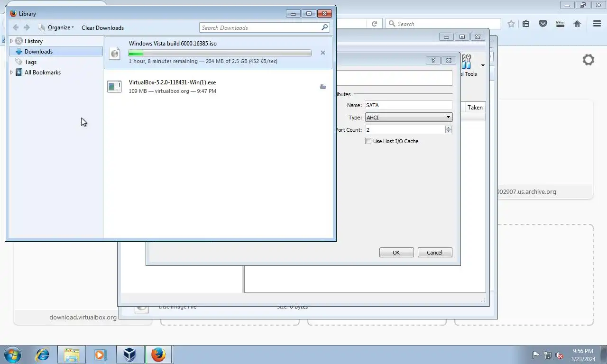
Task: Click the Firefox Home icon
Action: (577, 24)
